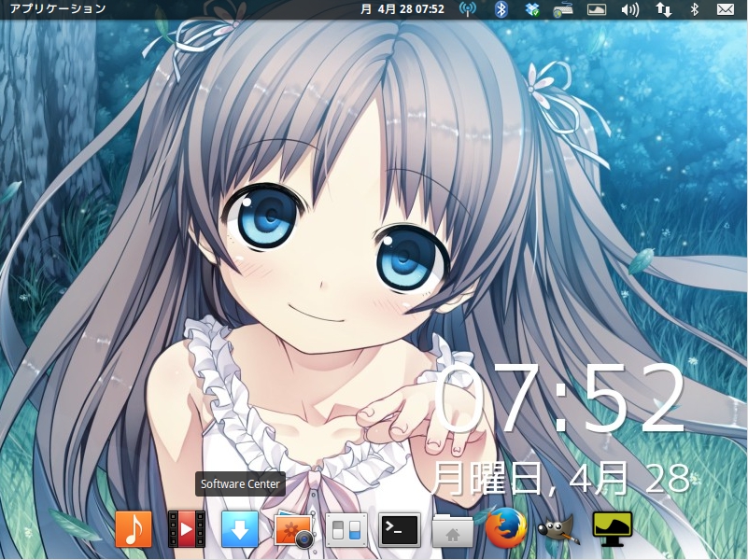The width and height of the screenshot is (748, 560).
Task: Open the wireless network indicator
Action: [467, 9]
